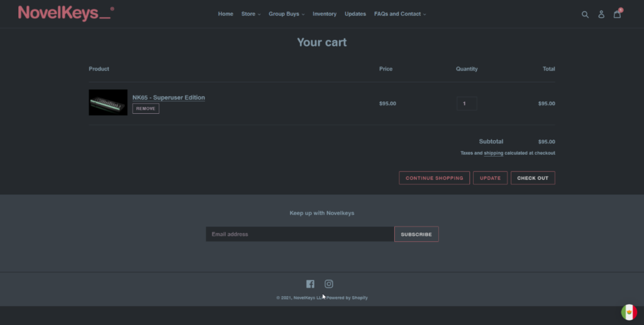Screen dimensions: 644x325
Task: Click the Product column header
Action: coord(99,69)
